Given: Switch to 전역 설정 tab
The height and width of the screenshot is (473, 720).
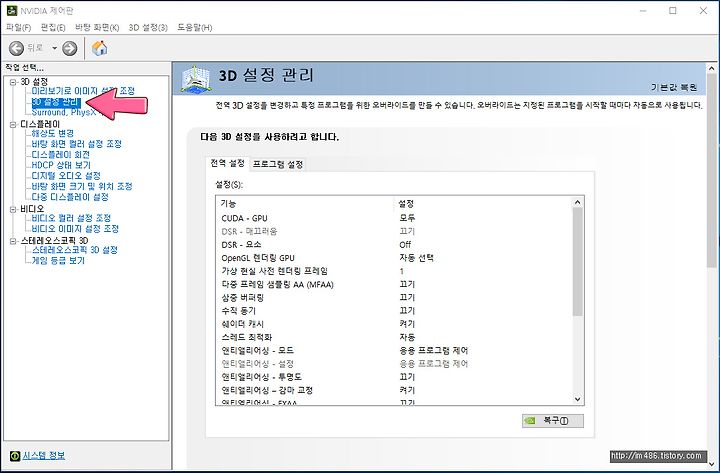Looking at the screenshot, I should pos(227,163).
